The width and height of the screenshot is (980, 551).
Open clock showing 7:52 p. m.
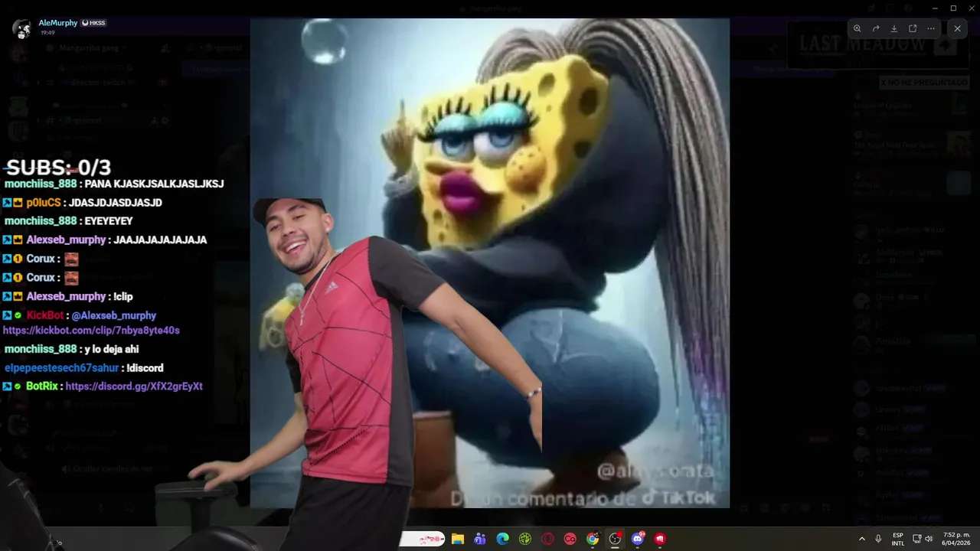click(x=956, y=539)
